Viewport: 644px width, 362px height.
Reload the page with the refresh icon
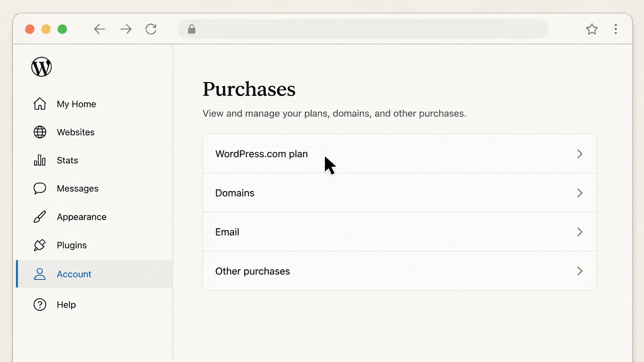151,29
